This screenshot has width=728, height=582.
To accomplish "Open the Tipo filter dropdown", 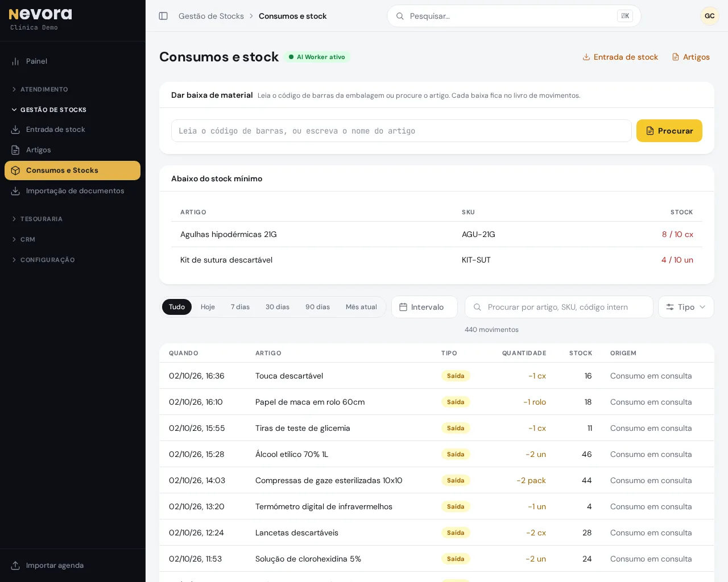I will click(x=686, y=307).
